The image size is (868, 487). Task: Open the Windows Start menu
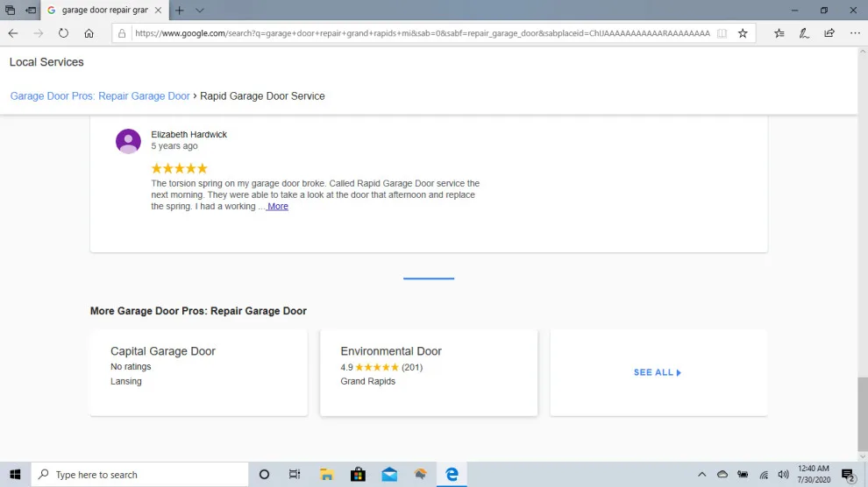[x=15, y=474]
